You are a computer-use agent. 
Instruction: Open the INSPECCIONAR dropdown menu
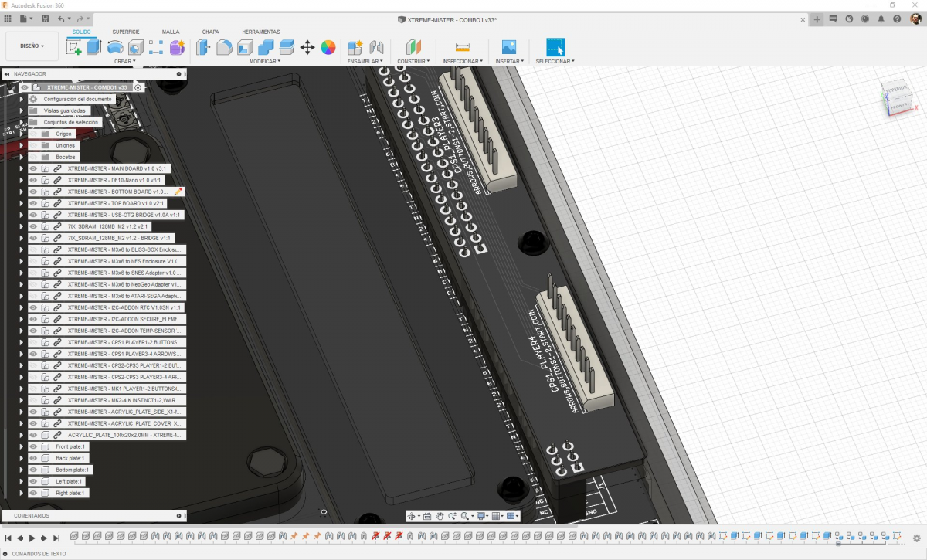(463, 61)
